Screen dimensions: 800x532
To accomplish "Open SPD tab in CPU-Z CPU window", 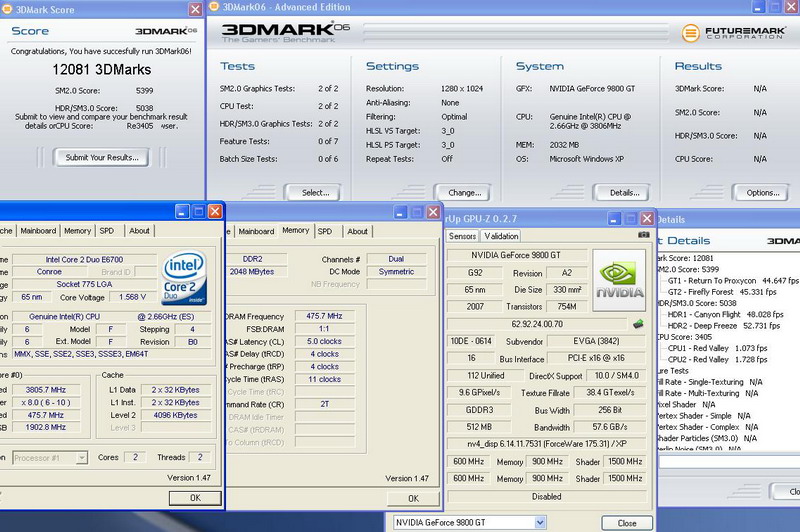I will click(107, 231).
